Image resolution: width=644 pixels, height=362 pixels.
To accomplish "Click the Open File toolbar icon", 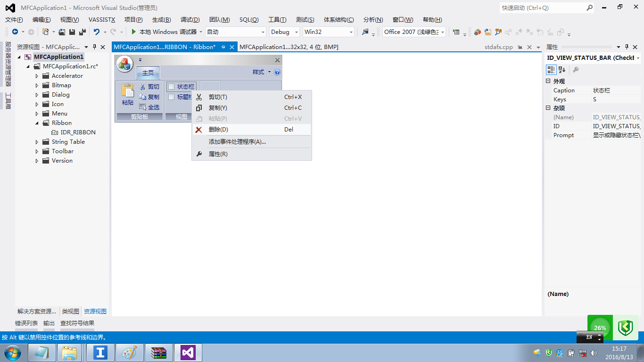I will pos(62,32).
